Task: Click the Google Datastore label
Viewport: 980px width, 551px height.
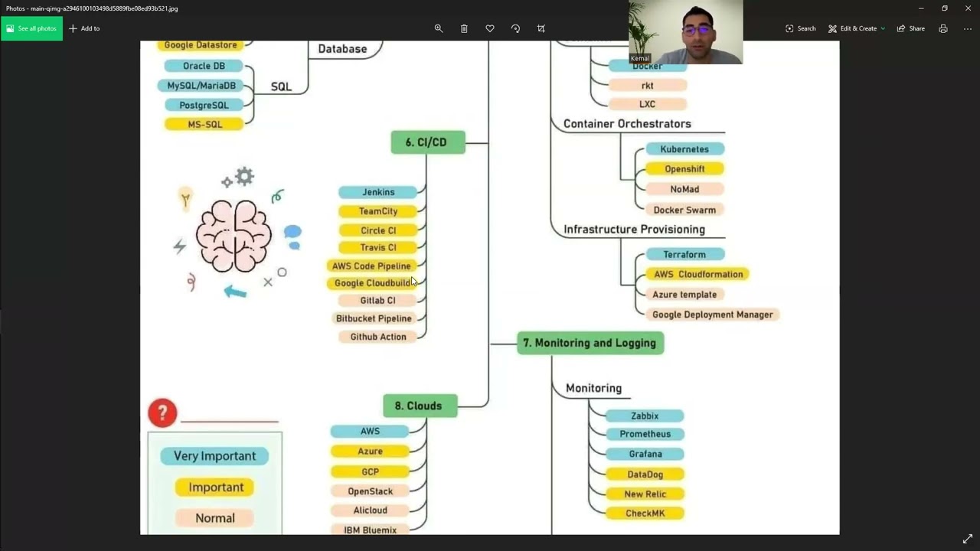Action: click(200, 45)
